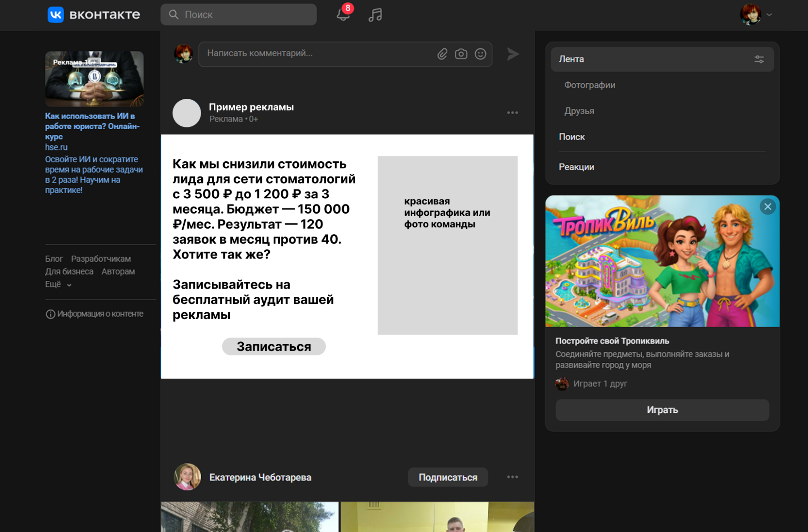Click the Блог footer link
Image resolution: width=808 pixels, height=532 pixels.
[54, 259]
